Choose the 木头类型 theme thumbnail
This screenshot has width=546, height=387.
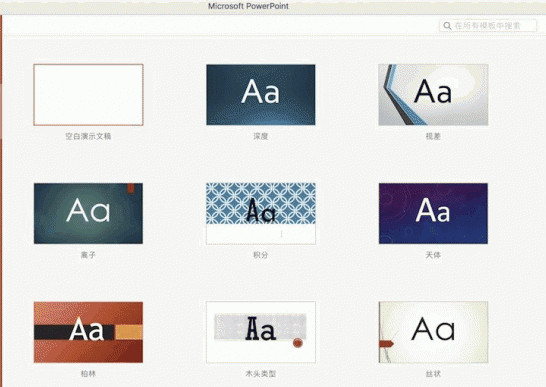(x=261, y=332)
